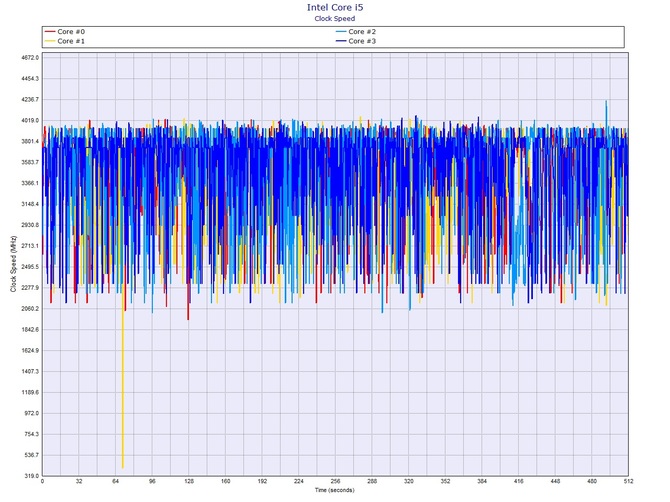Click the Intel Core i5 chart title
The width and height of the screenshot is (670, 502).
335,7
